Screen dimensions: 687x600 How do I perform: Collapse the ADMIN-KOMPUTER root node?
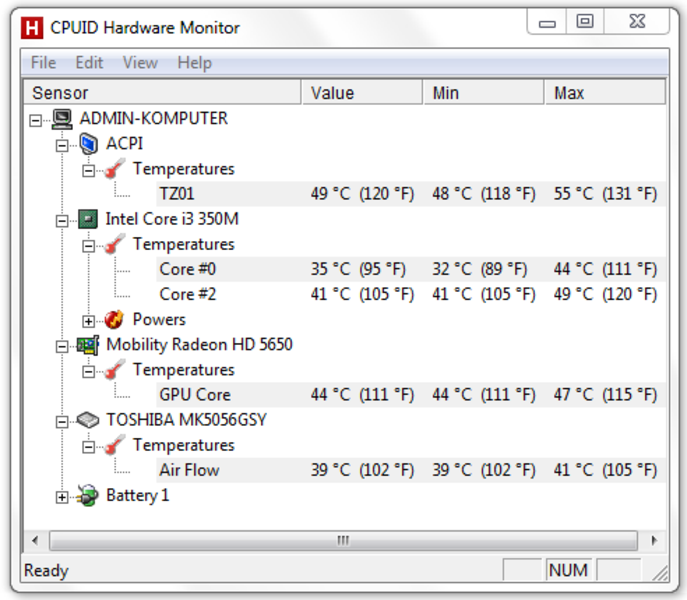coord(35,120)
